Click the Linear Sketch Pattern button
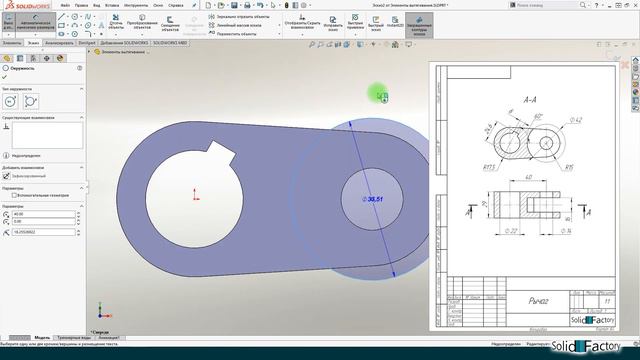Viewport: 640px width, 360px height. click(236, 25)
